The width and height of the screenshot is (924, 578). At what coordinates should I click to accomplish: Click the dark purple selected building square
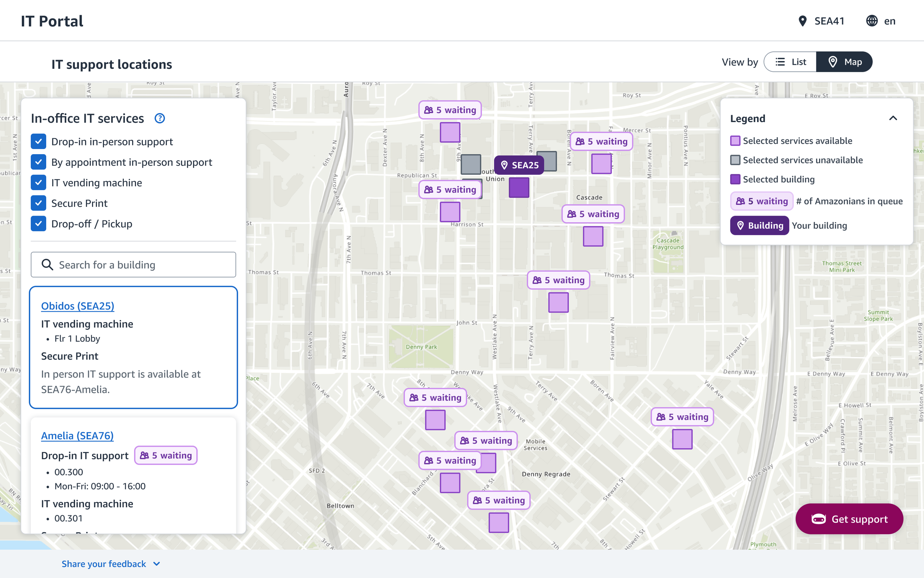pos(519,188)
